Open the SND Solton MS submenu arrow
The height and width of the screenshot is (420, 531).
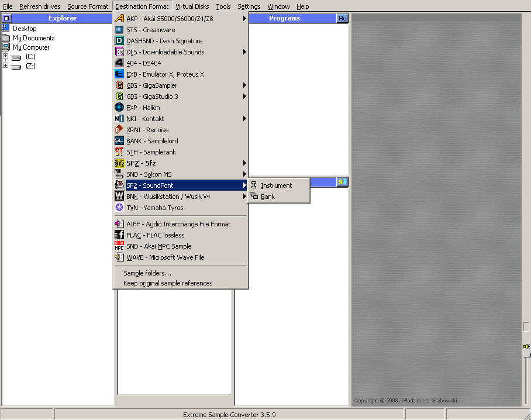244,174
